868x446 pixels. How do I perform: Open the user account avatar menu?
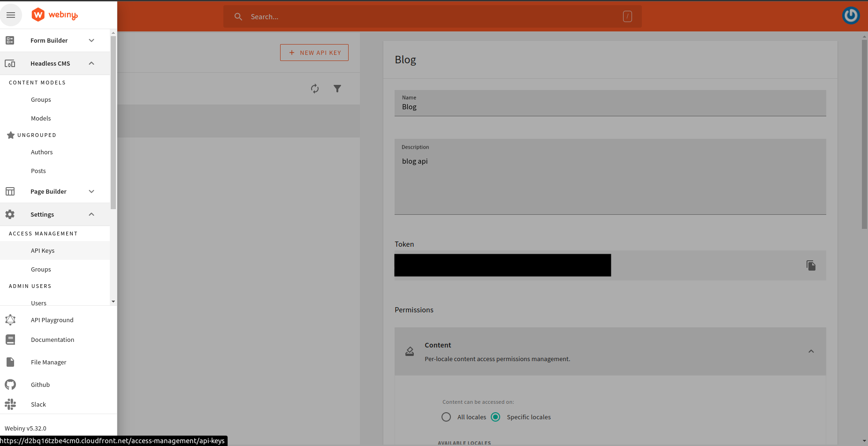point(851,15)
